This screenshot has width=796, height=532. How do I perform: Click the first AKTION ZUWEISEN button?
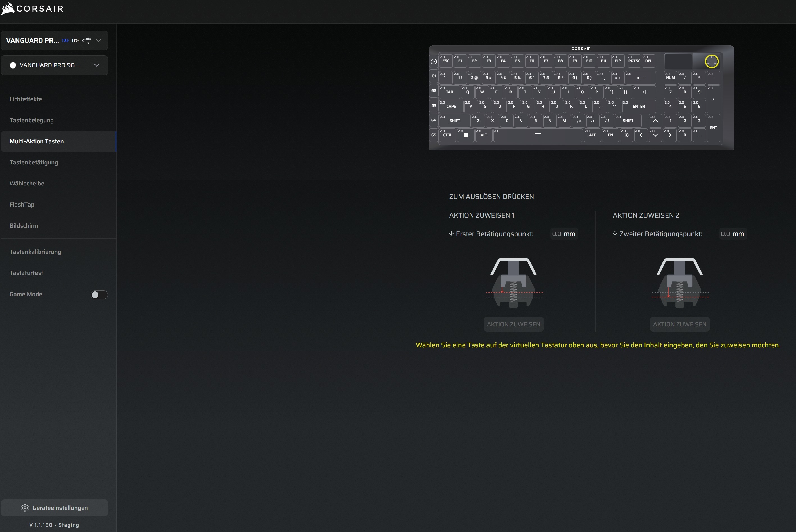click(513, 324)
